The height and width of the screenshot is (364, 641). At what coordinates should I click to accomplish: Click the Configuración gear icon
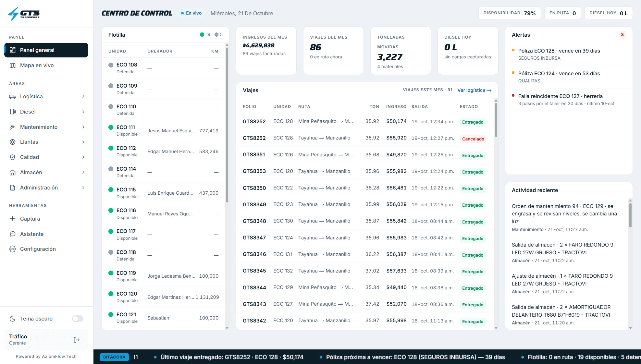coord(13,249)
